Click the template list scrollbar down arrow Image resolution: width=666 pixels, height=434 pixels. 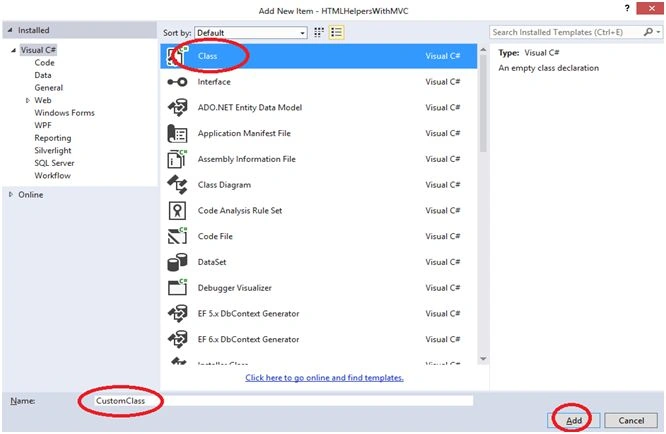[x=483, y=359]
